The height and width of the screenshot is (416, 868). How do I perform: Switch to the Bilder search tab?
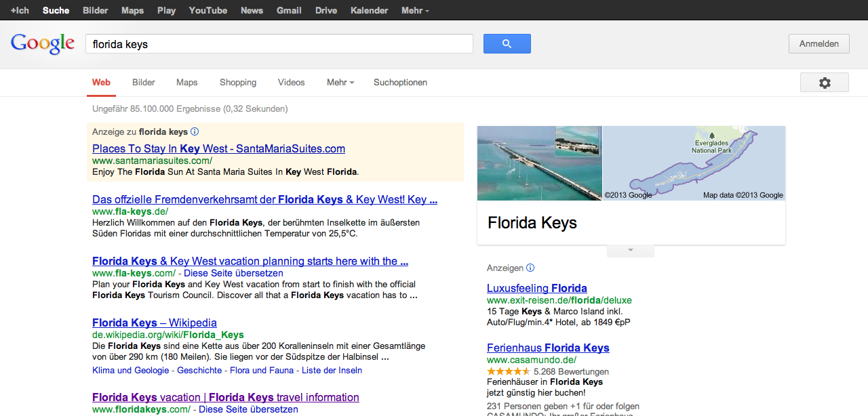tap(144, 83)
